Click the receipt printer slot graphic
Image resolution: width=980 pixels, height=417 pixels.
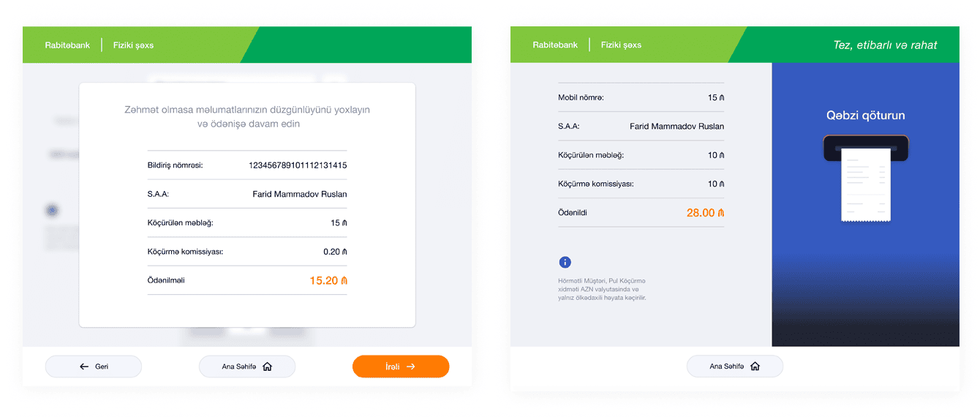click(x=866, y=148)
